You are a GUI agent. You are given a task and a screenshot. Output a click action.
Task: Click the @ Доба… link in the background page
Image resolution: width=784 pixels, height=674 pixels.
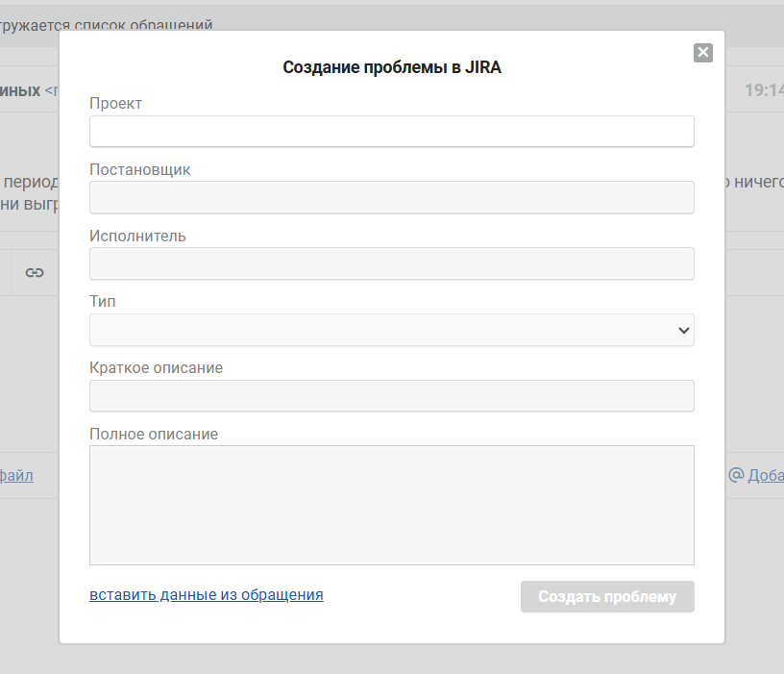[756, 475]
